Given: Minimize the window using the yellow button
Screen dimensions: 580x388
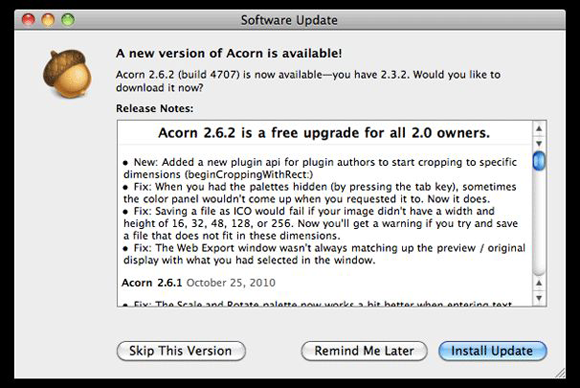Looking at the screenshot, I should point(48,20).
